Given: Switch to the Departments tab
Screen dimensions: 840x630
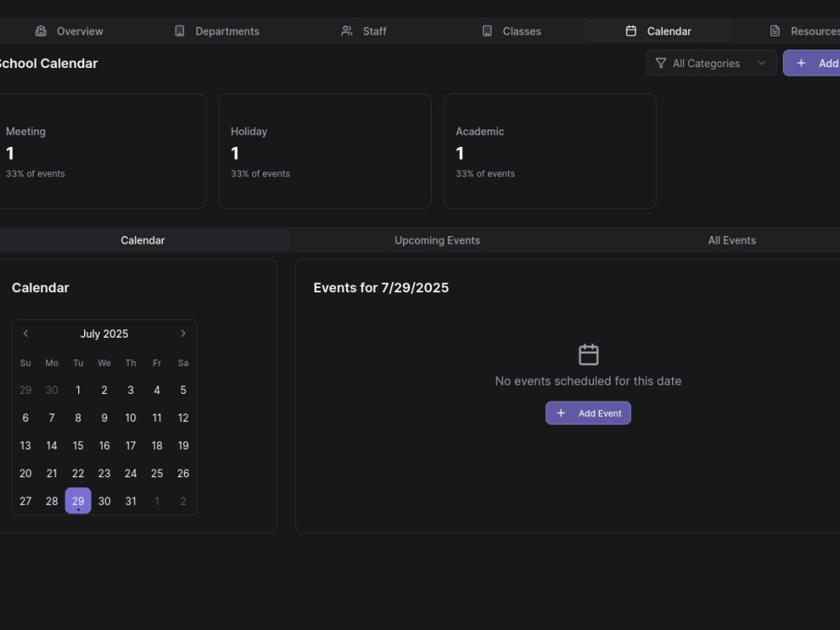Looking at the screenshot, I should (217, 31).
